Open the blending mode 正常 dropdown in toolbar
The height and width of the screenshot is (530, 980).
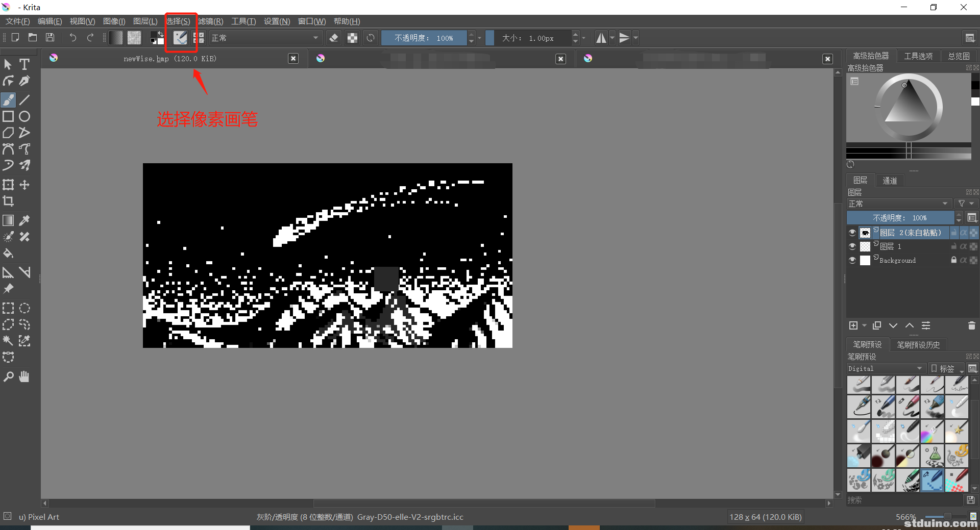[265, 38]
